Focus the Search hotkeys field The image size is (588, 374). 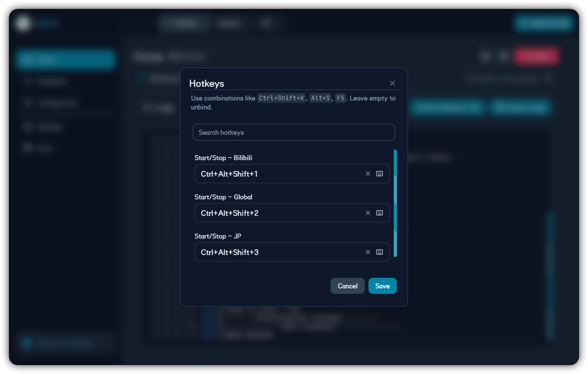point(294,132)
